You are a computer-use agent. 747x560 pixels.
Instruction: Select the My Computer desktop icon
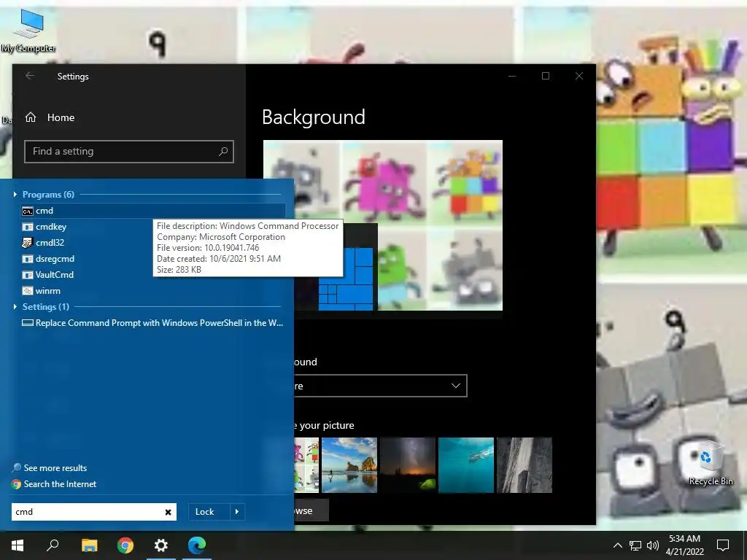click(x=28, y=31)
